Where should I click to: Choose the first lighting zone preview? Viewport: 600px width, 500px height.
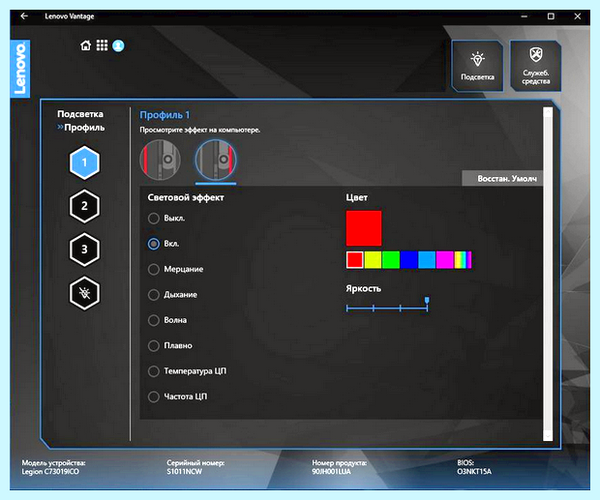pyautogui.click(x=160, y=160)
